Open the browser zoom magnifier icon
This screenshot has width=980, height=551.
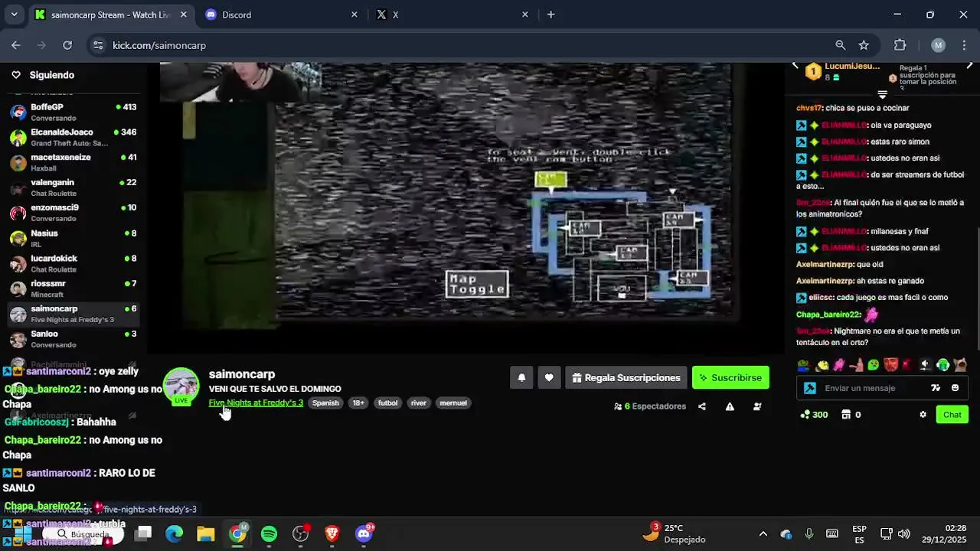(x=841, y=45)
